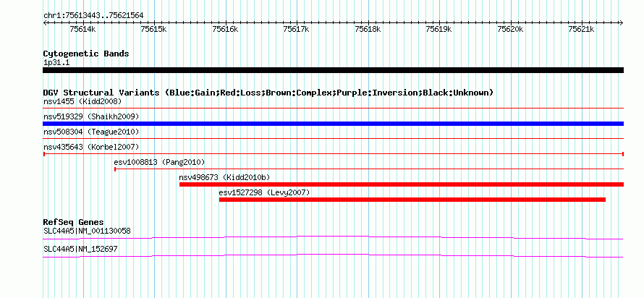644x298 pixels.
Task: Click the 75614k ruler tick label
Action: tap(83, 29)
